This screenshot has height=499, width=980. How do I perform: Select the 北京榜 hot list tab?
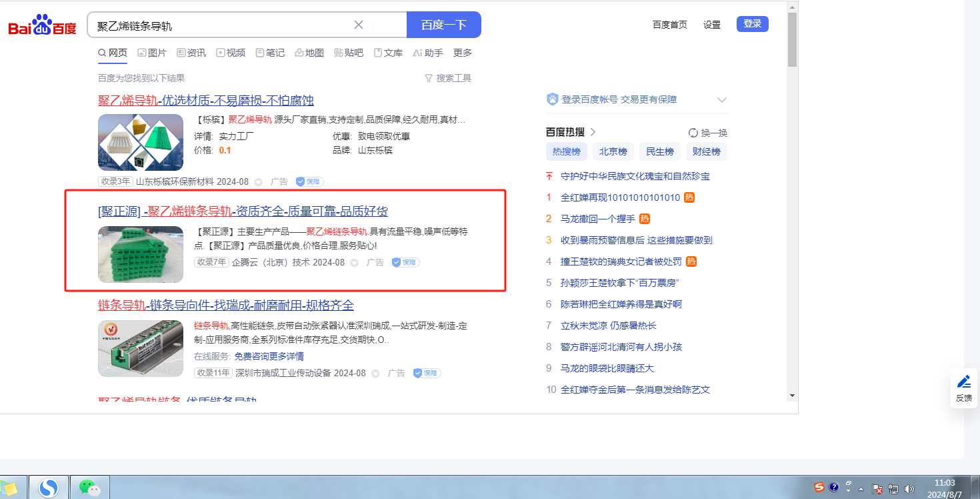coord(613,151)
